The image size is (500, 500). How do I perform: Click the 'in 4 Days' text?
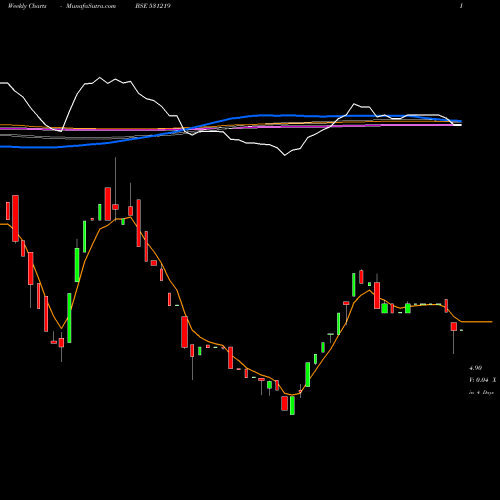[481, 392]
